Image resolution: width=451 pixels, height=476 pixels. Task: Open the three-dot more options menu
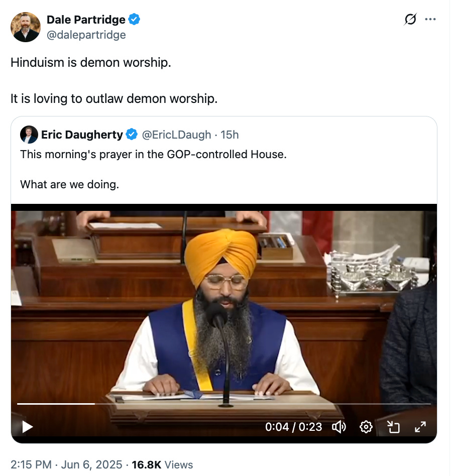(x=430, y=19)
